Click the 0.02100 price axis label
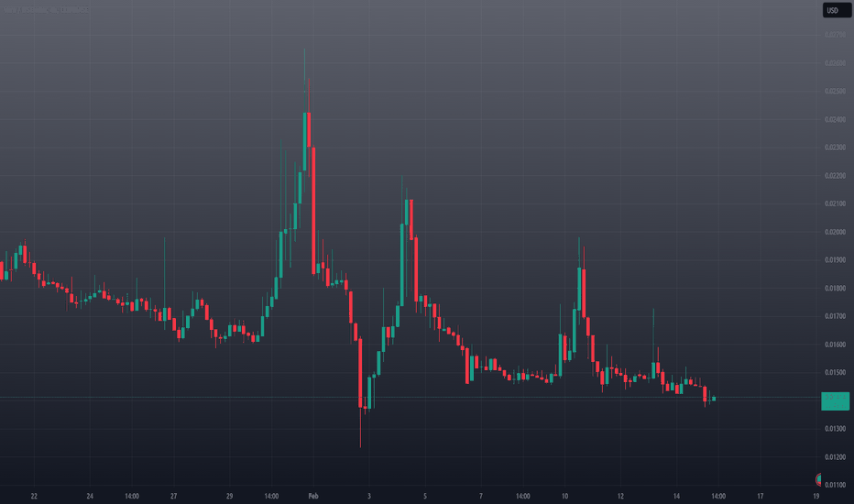 point(835,203)
